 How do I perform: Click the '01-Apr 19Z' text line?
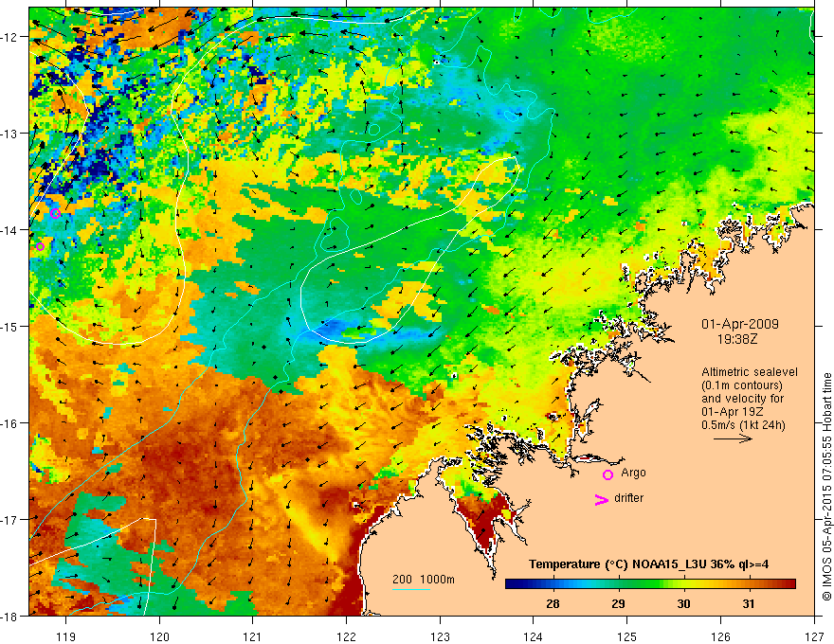click(733, 411)
